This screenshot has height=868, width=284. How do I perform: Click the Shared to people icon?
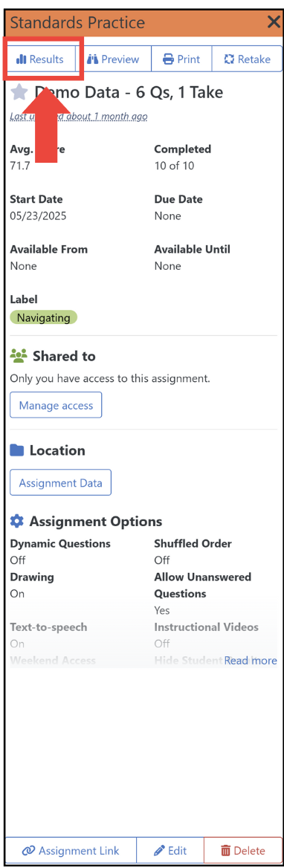[x=19, y=356]
